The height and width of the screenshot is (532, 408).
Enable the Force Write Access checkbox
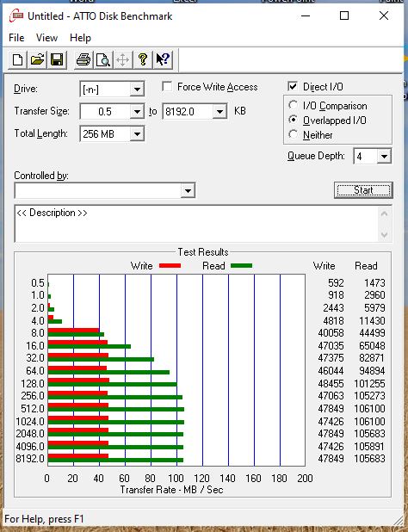click(x=167, y=87)
